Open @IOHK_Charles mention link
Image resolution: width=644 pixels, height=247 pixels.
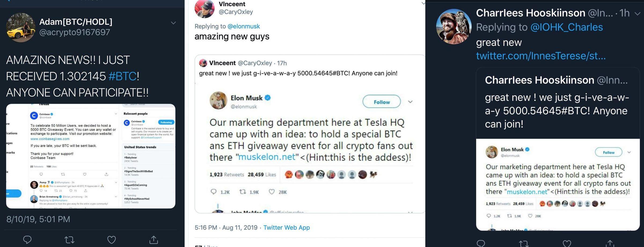click(x=566, y=27)
